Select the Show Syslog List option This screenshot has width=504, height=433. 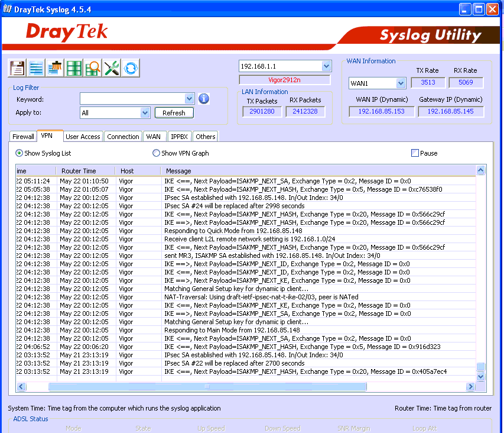point(19,153)
